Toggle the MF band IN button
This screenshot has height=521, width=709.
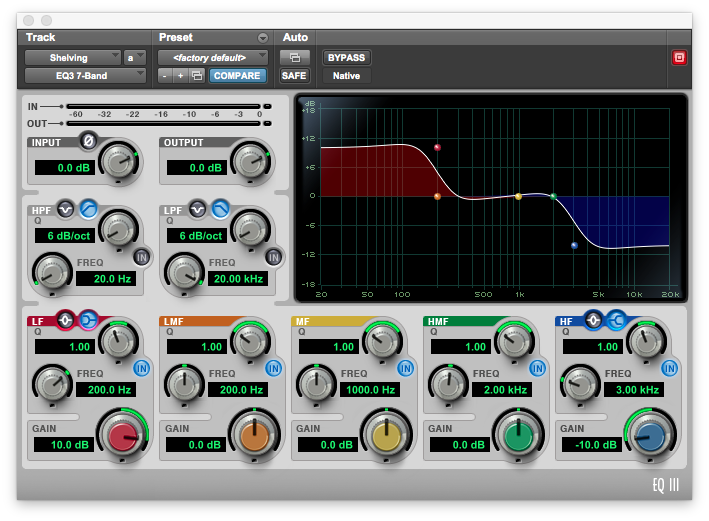pos(406,368)
